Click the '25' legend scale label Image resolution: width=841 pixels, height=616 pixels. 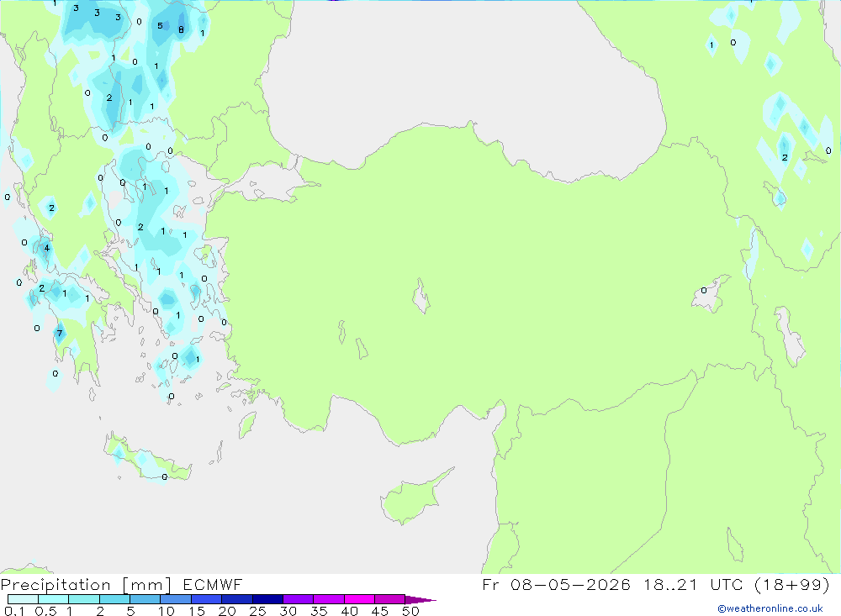point(258,611)
